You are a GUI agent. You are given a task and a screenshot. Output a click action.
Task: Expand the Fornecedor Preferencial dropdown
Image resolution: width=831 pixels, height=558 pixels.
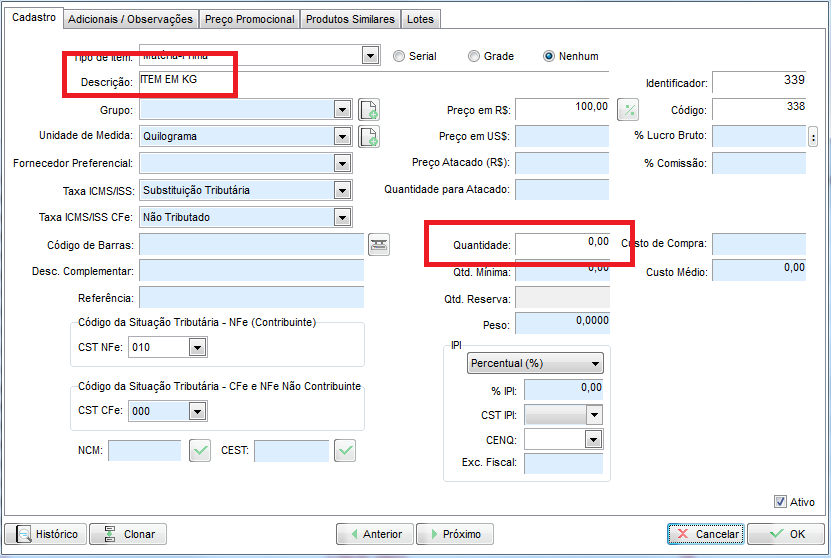click(342, 163)
